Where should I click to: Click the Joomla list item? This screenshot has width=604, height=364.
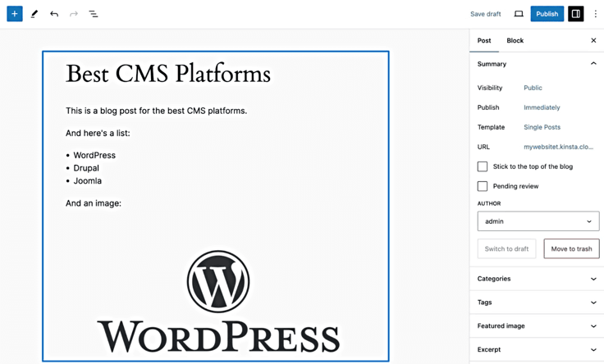pyautogui.click(x=88, y=181)
